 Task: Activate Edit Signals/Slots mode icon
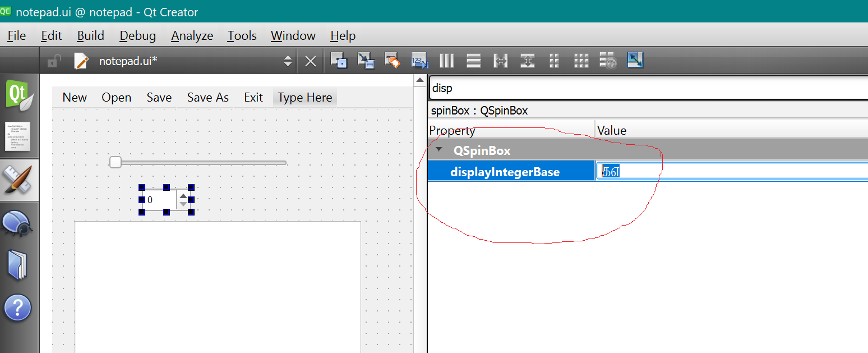(x=365, y=61)
